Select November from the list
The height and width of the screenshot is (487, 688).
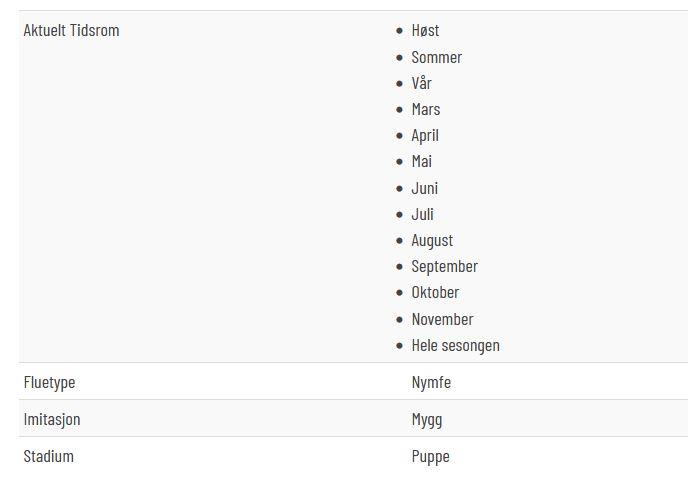tap(442, 319)
